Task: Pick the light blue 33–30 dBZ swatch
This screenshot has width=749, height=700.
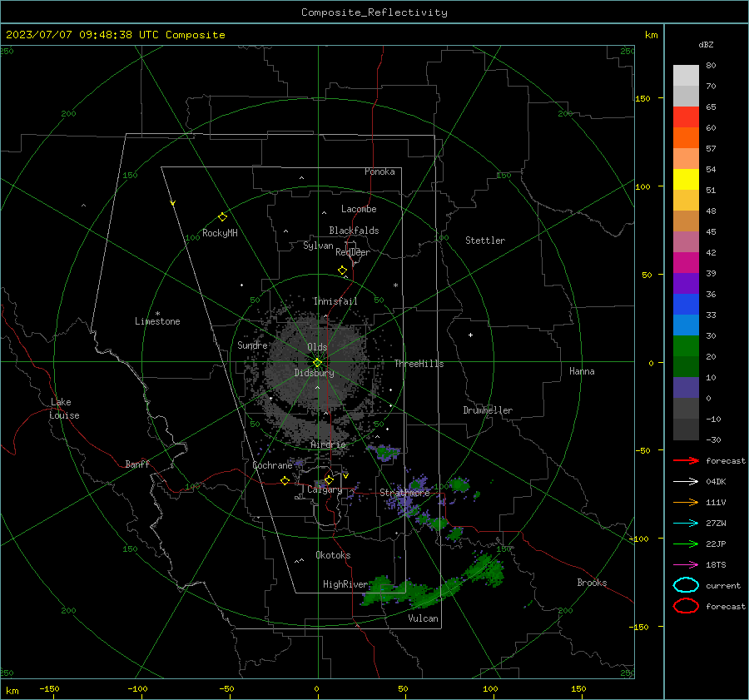Action: pyautogui.click(x=686, y=325)
